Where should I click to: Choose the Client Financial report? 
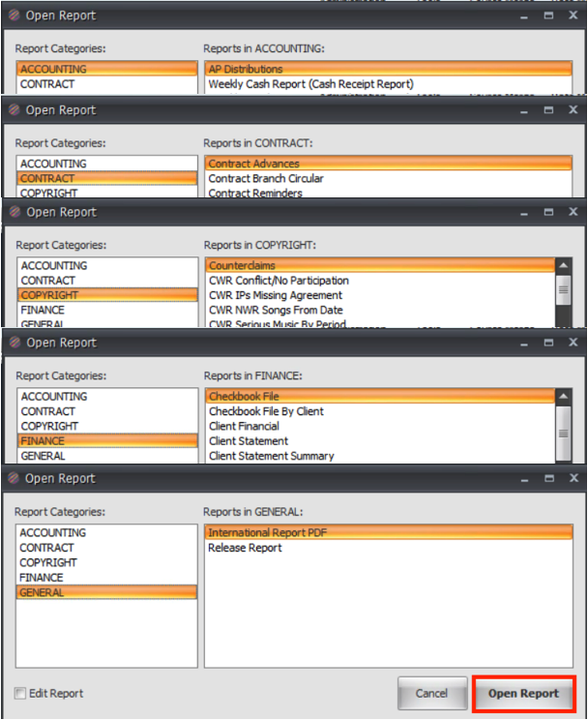(x=244, y=426)
